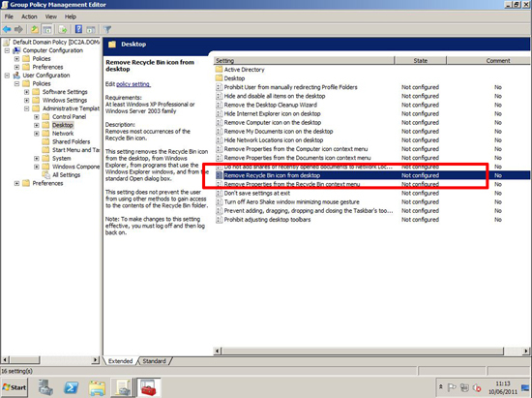Select Remove Recycle Bin icon from desktop row

click(372, 175)
